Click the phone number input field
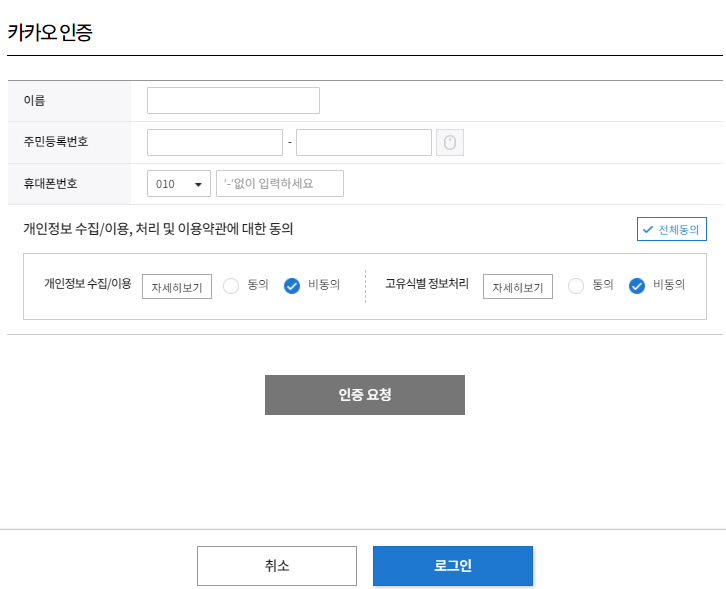Viewport: 726px width, 589px height. click(x=280, y=184)
